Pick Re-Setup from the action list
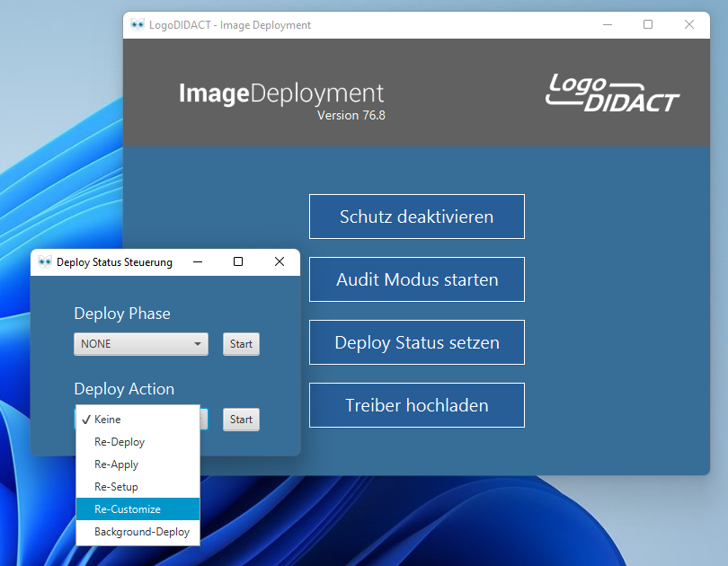 click(x=138, y=487)
